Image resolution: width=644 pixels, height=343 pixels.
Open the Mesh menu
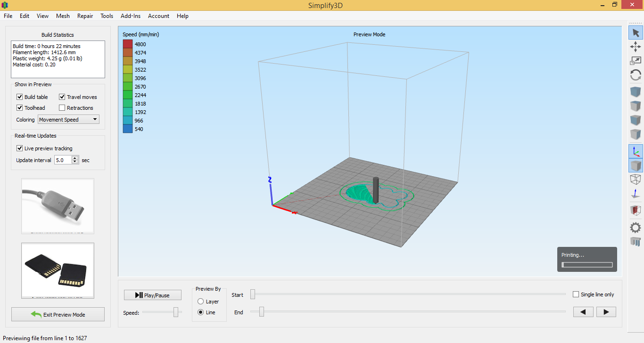[x=63, y=16]
